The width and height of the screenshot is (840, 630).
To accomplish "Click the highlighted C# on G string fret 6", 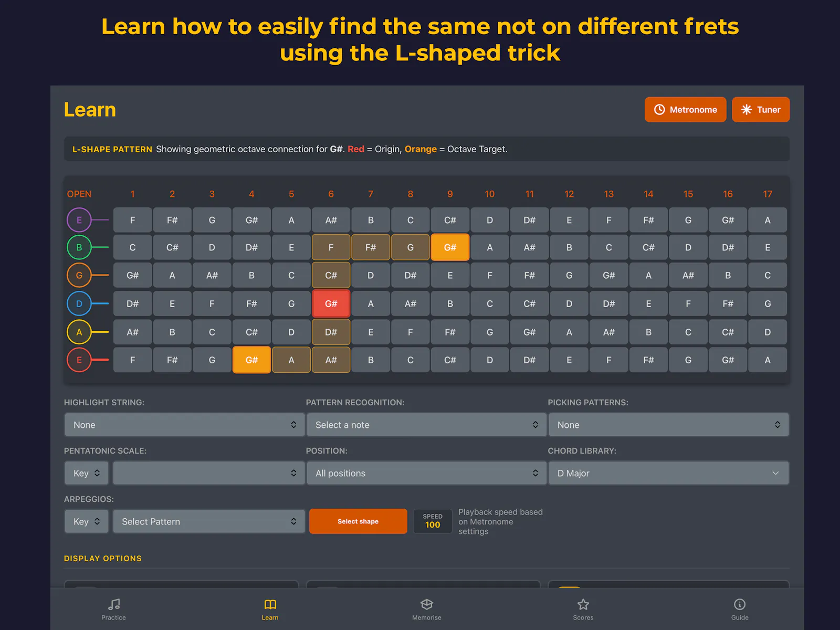I will point(331,275).
